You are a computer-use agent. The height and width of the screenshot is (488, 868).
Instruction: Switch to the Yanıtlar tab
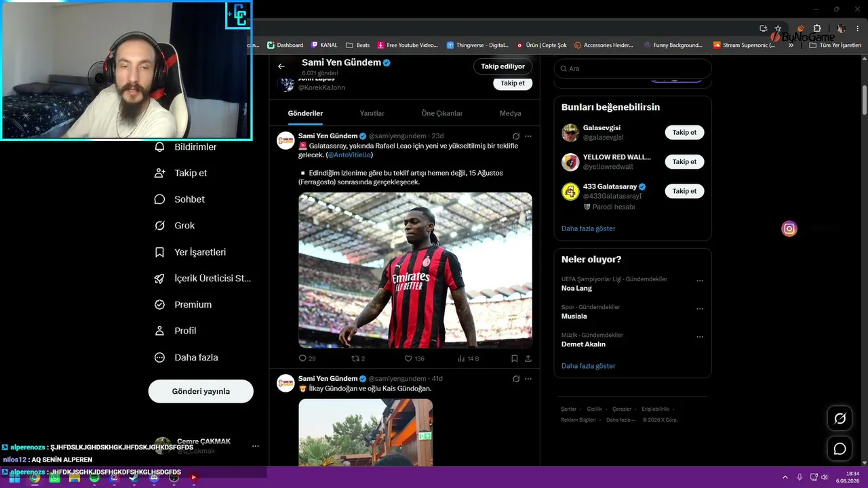point(372,113)
